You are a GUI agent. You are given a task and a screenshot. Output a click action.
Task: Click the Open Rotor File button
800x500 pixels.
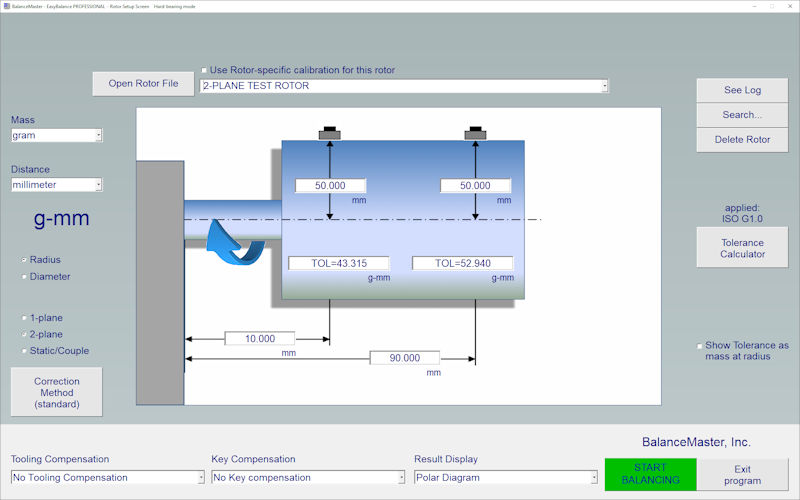(143, 84)
